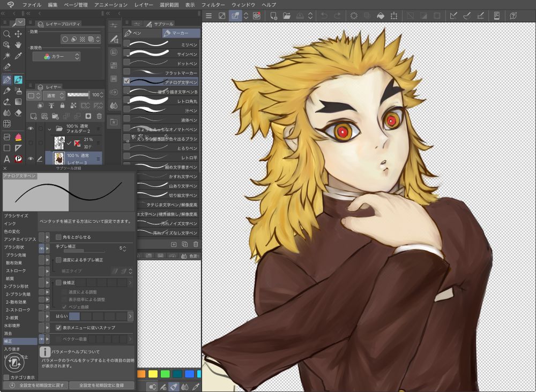This screenshot has width=536, height=392.
Task: Click the 手ブレ補正 slider bar
Action: 86,251
